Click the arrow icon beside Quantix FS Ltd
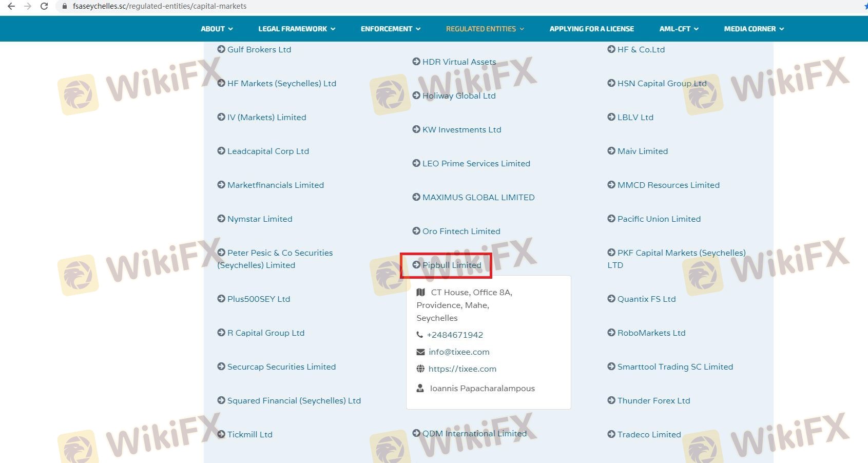 click(611, 299)
